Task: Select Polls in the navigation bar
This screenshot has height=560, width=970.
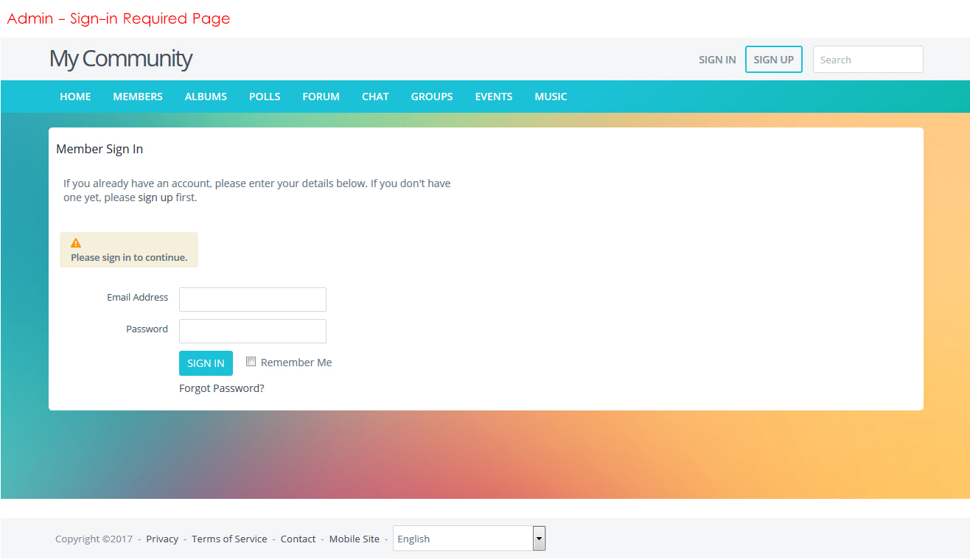Action: tap(265, 97)
